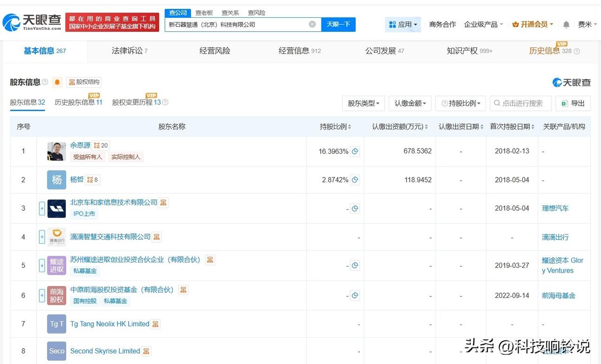The height and width of the screenshot is (364, 601).
Task: Open the 杨哲 shareholder link
Action: (77, 180)
